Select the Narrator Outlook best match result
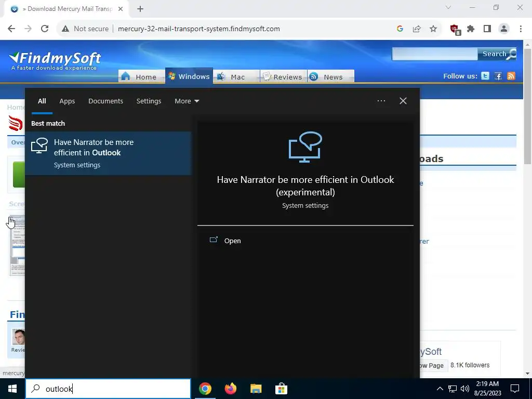Screen dimensions: 532x399 pyautogui.click(x=108, y=153)
